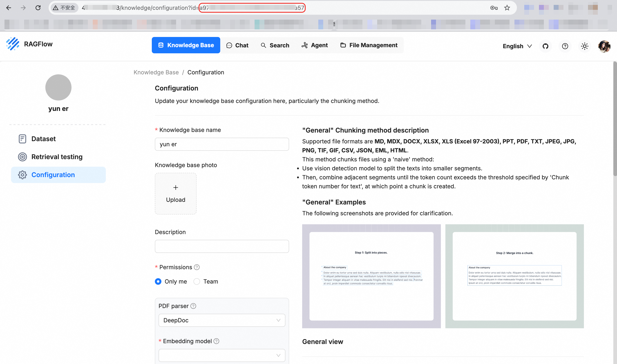Click the Permissions help tooltip icon
Viewport: 617px width, 364px height.
197,267
